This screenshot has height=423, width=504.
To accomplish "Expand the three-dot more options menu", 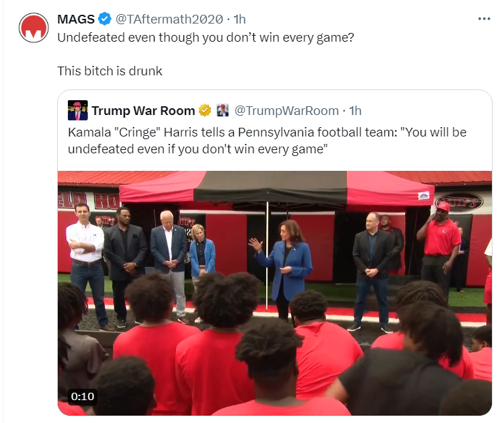I will [484, 19].
